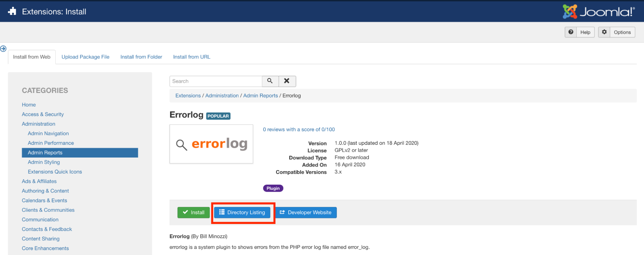Click the Joomla! logo
The image size is (644, 255).
pyautogui.click(x=599, y=12)
